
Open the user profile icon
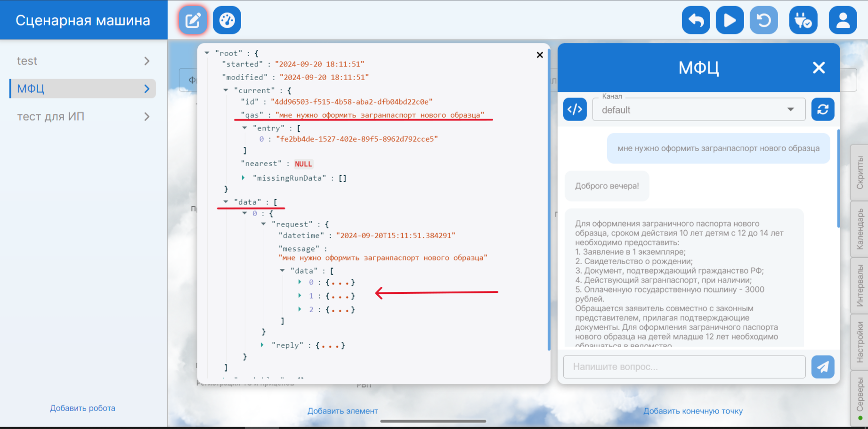tap(843, 20)
